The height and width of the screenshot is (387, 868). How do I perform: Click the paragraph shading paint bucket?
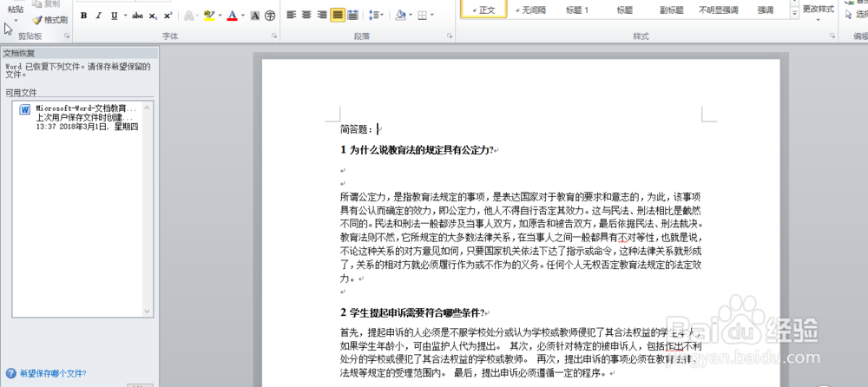pos(400,15)
